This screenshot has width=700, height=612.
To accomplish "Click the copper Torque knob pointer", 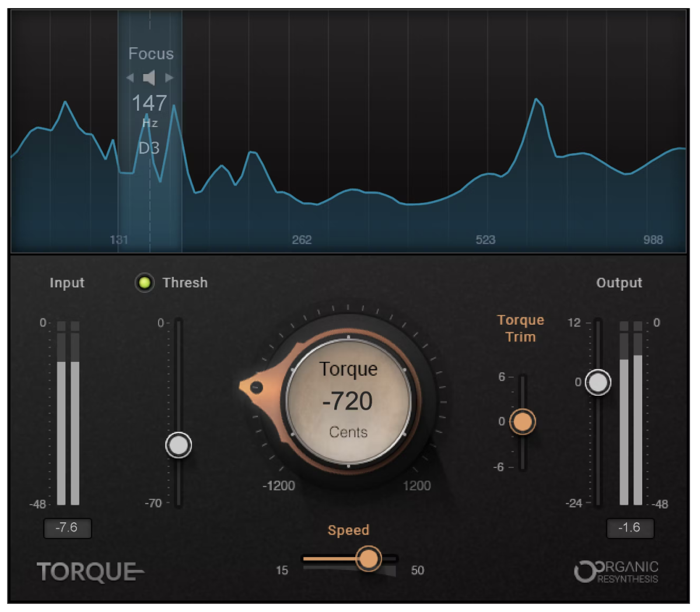I will [256, 387].
